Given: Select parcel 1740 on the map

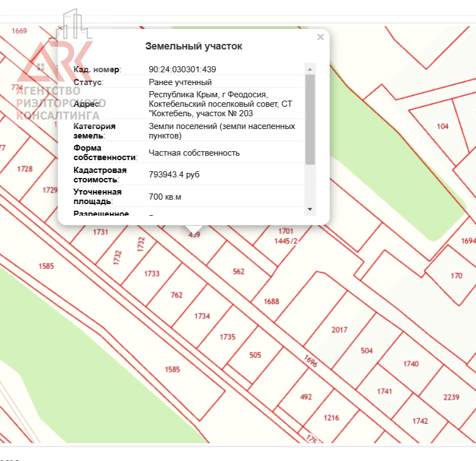Looking at the screenshot, I should coord(410,364).
